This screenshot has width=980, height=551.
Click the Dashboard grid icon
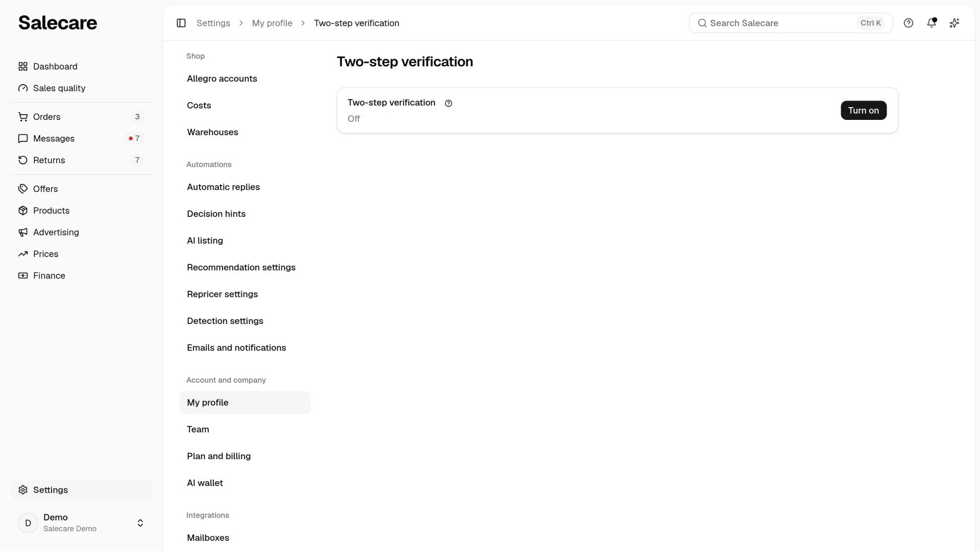pyautogui.click(x=23, y=66)
